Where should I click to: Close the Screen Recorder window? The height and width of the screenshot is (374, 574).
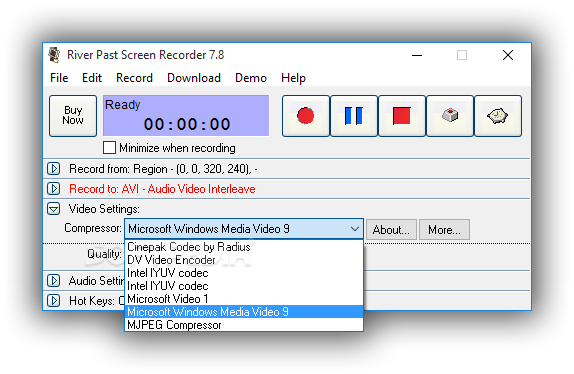point(508,55)
